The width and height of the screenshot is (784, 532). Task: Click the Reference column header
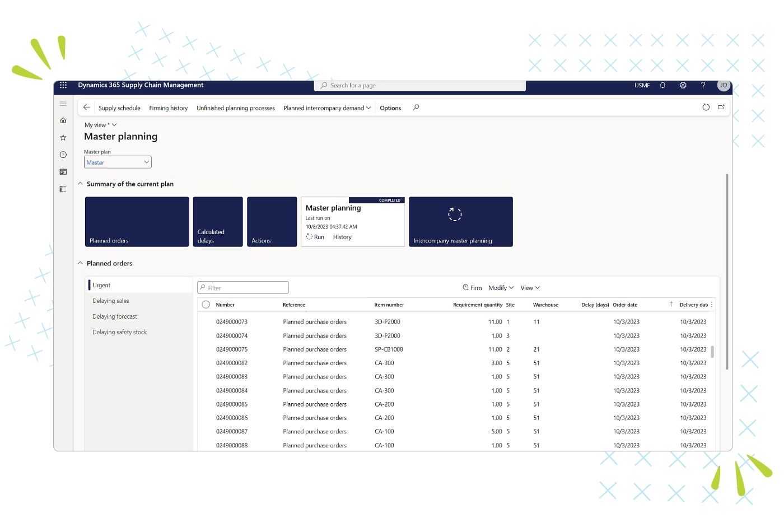(x=294, y=305)
